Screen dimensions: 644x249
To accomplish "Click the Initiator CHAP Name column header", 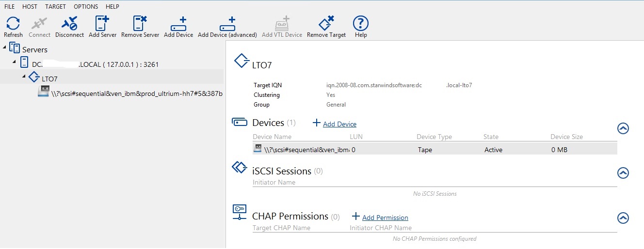I will 381,228.
